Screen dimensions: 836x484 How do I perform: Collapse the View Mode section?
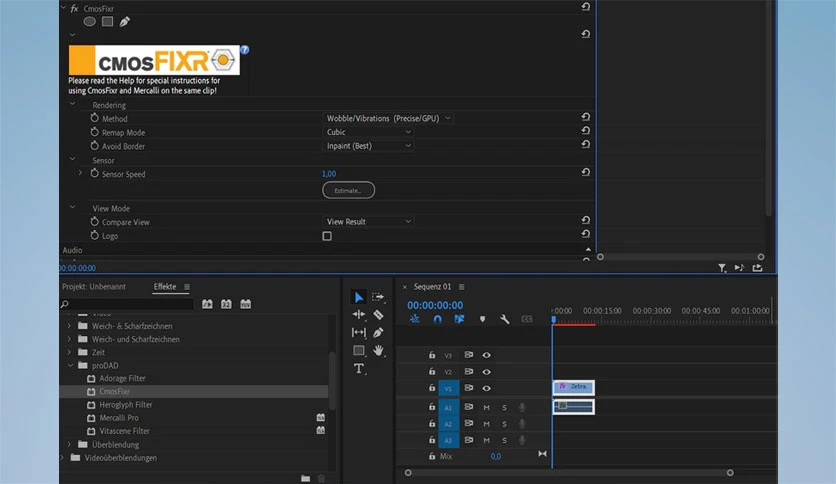[x=73, y=207]
